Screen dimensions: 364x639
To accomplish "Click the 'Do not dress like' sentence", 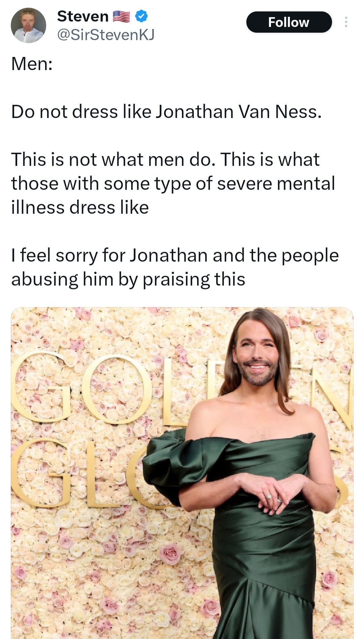I will [166, 112].
